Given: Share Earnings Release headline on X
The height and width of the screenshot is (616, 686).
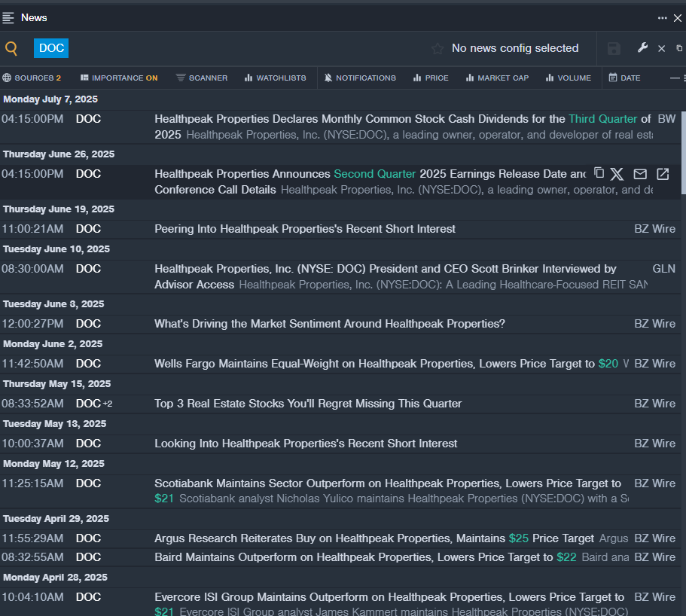Looking at the screenshot, I should pos(617,174).
